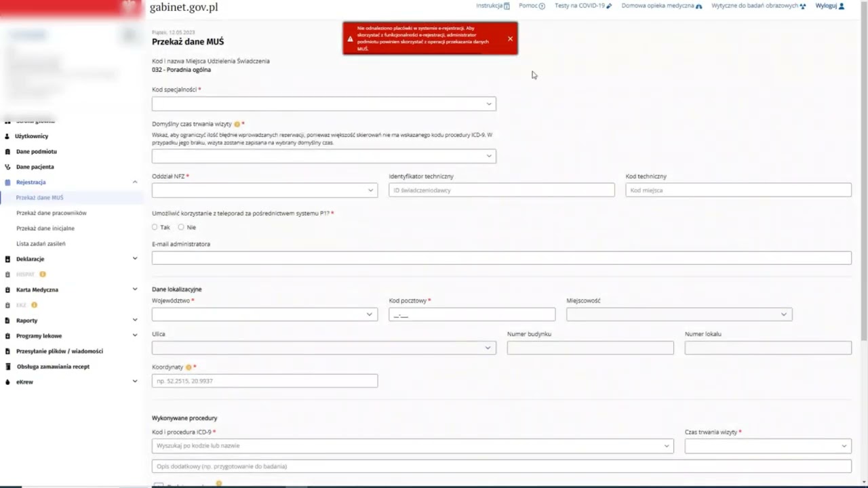Open the Domowa opieka medyczna link
Viewport: 868px width, 488px height.
[x=658, y=6]
